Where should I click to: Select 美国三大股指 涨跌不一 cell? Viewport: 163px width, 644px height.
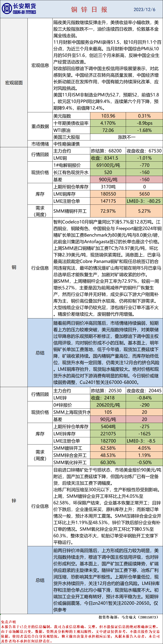[x=126, y=137]
